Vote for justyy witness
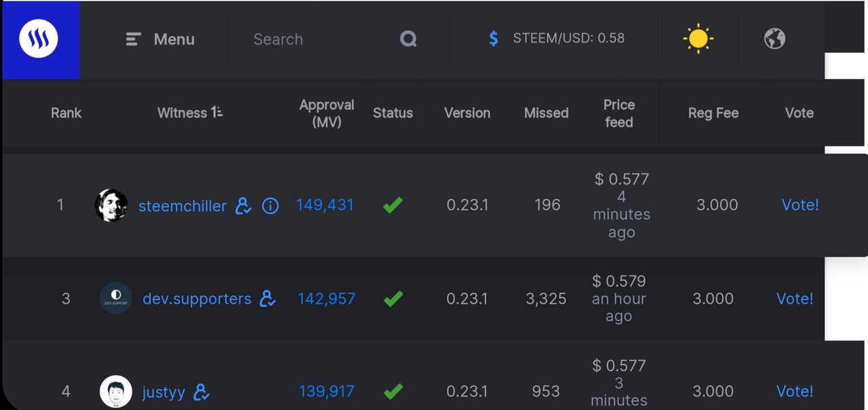This screenshot has width=868, height=410. point(795,391)
